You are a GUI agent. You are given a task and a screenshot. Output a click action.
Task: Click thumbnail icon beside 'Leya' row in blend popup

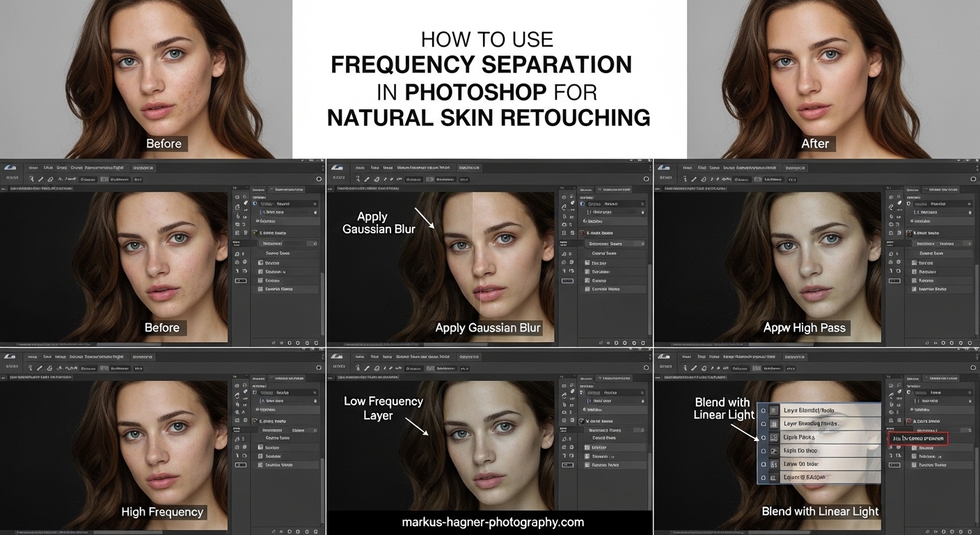point(773,411)
